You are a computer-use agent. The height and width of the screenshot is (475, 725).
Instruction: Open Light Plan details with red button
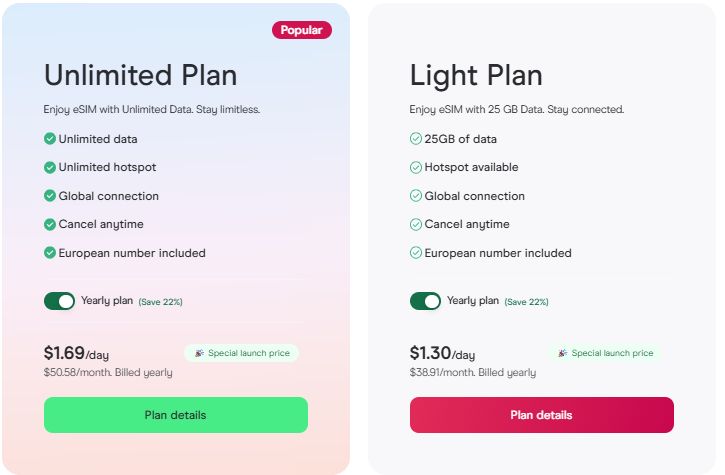click(x=541, y=415)
